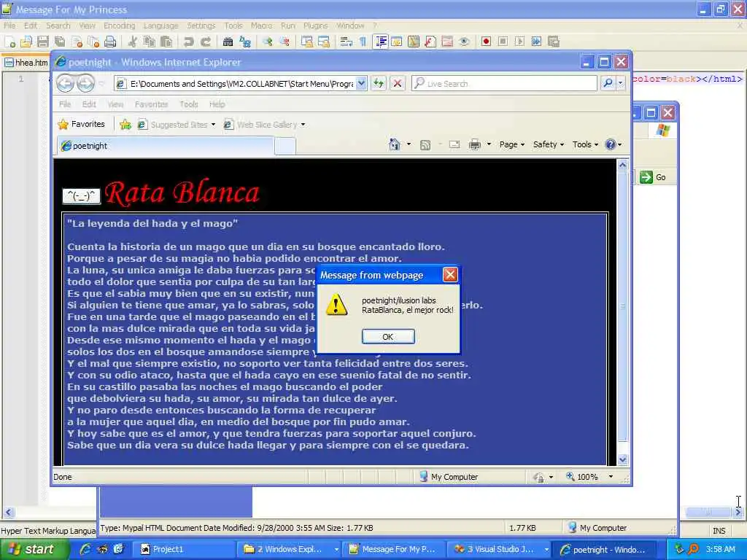
Task: Open the search provider dropdown arrow
Action: click(620, 83)
